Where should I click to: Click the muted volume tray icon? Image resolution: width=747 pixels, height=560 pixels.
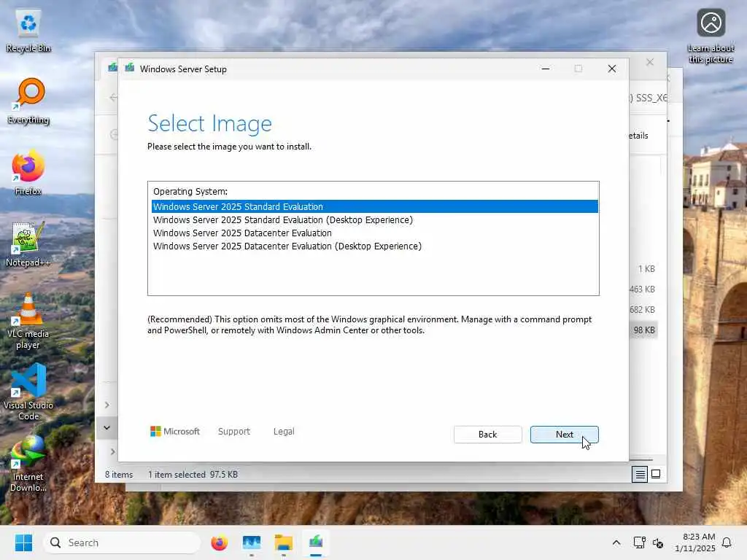[x=658, y=542]
